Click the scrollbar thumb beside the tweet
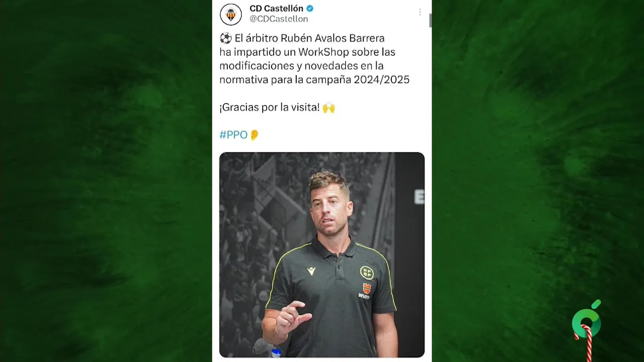This screenshot has width=644, height=362. pos(430,20)
